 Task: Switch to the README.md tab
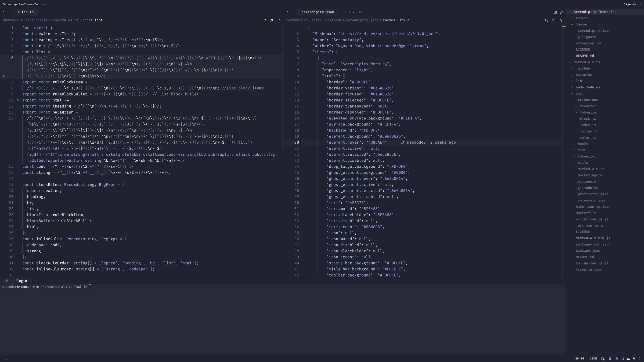click(353, 12)
